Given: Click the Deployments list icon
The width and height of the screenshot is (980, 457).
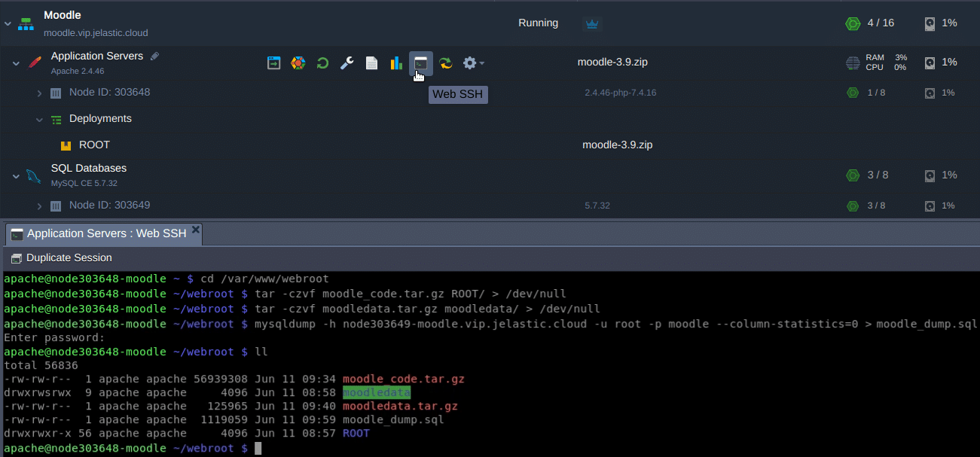Looking at the screenshot, I should (x=56, y=120).
